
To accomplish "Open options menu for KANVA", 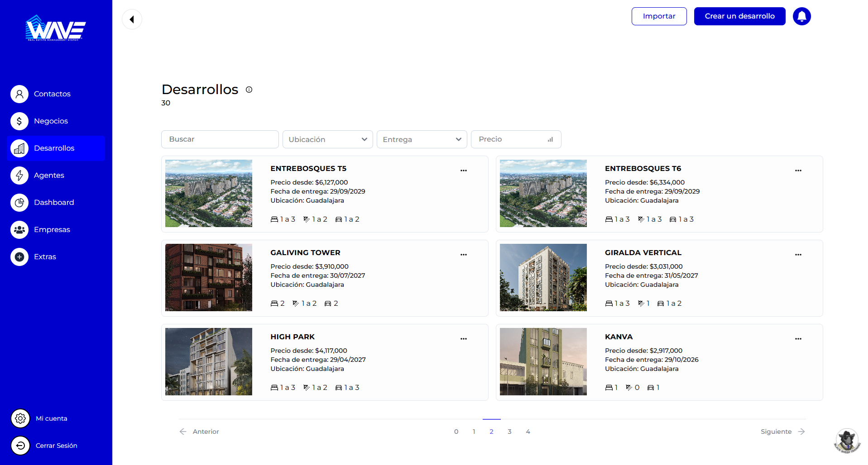I will [798, 339].
